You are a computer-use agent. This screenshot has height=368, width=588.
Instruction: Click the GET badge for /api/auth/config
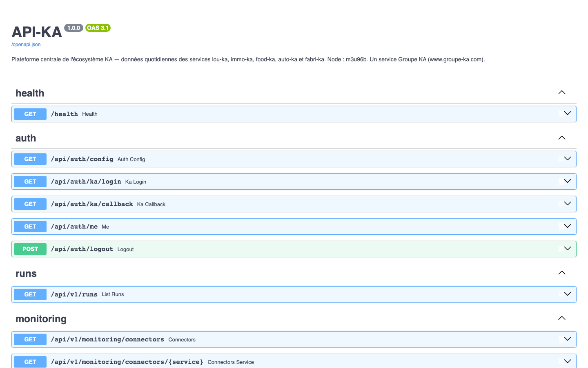pyautogui.click(x=30, y=159)
